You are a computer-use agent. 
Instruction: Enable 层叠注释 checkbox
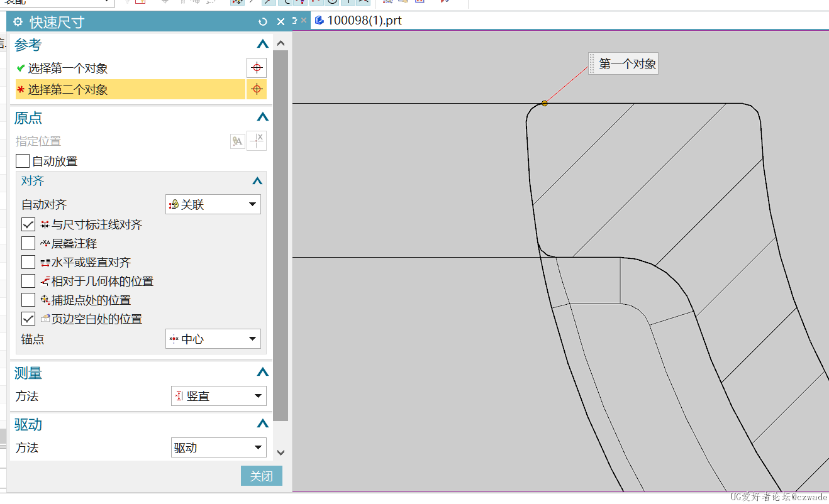coord(28,243)
